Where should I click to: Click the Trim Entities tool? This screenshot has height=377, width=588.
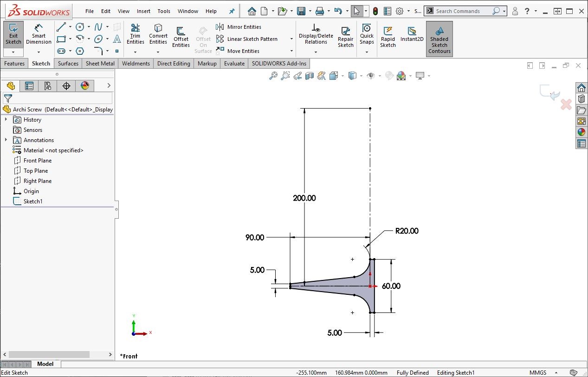coord(135,33)
